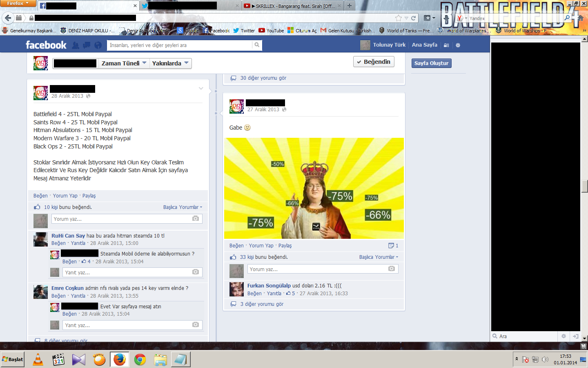Image resolution: width=588 pixels, height=368 pixels.
Task: Launch VLC media player from taskbar
Action: [x=38, y=359]
